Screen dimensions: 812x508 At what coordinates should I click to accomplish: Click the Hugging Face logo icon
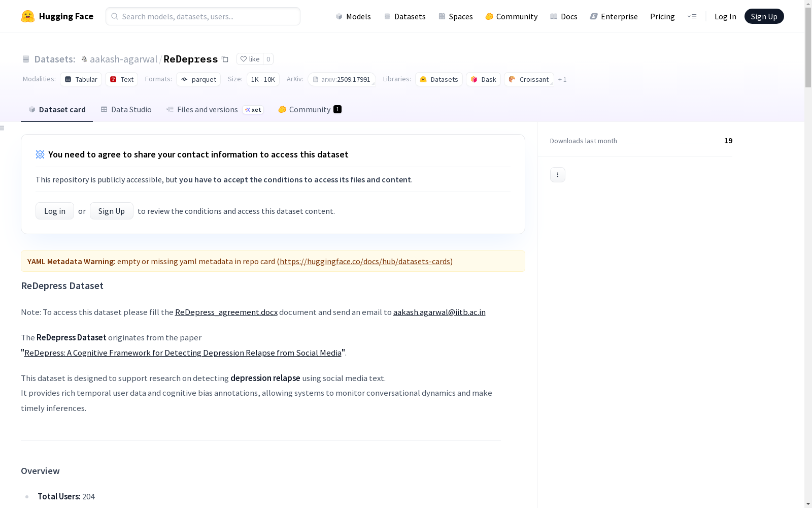point(28,16)
